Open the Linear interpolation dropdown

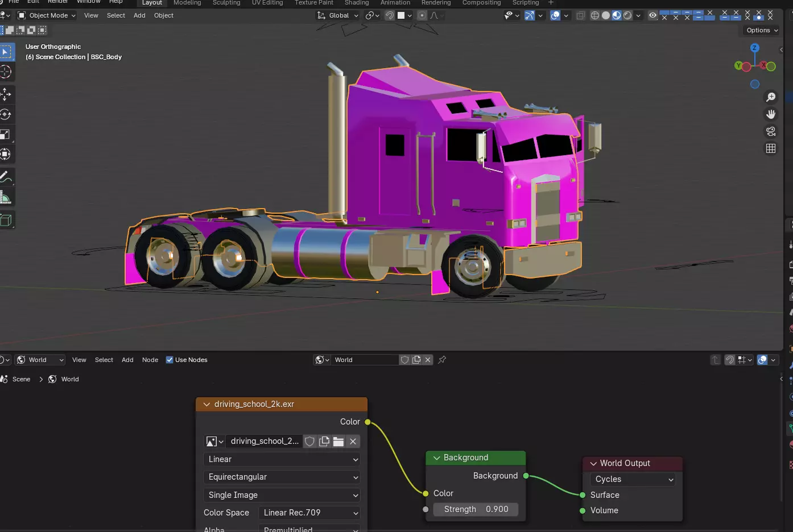[x=282, y=459]
